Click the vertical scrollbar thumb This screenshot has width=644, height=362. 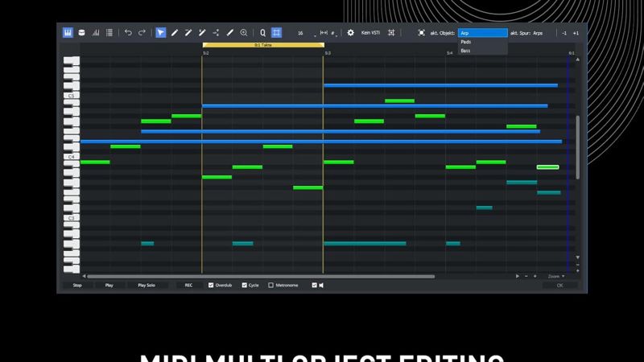577,148
